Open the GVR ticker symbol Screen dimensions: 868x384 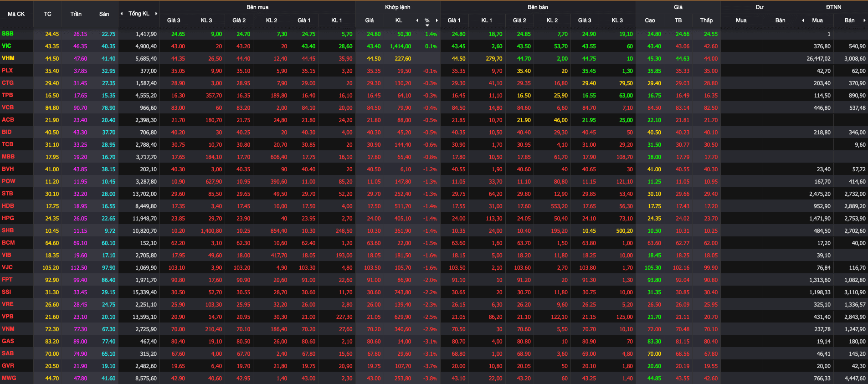pyautogui.click(x=8, y=366)
